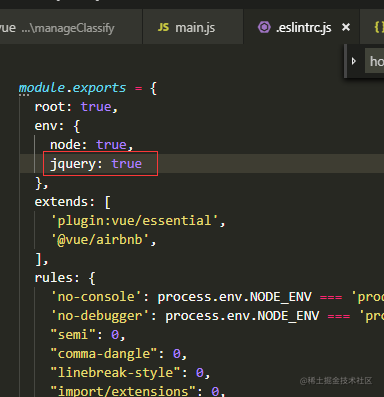Click the module.exports text

(72, 88)
